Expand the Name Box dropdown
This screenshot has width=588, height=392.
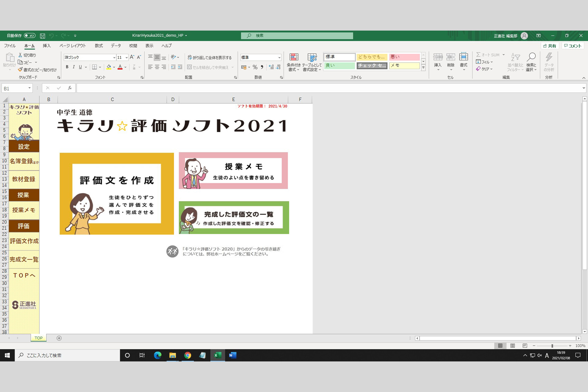(x=30, y=88)
